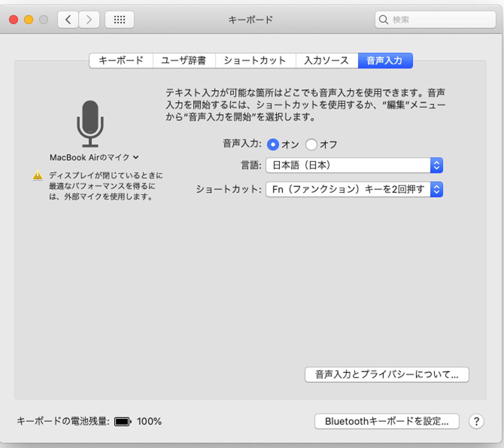Disable dictation by selecting オフ

pos(311,144)
